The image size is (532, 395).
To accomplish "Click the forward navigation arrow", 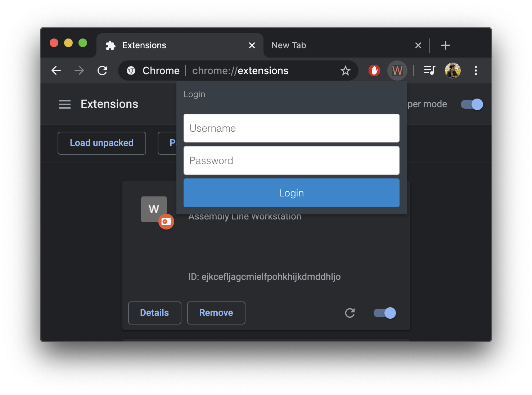I will point(79,71).
